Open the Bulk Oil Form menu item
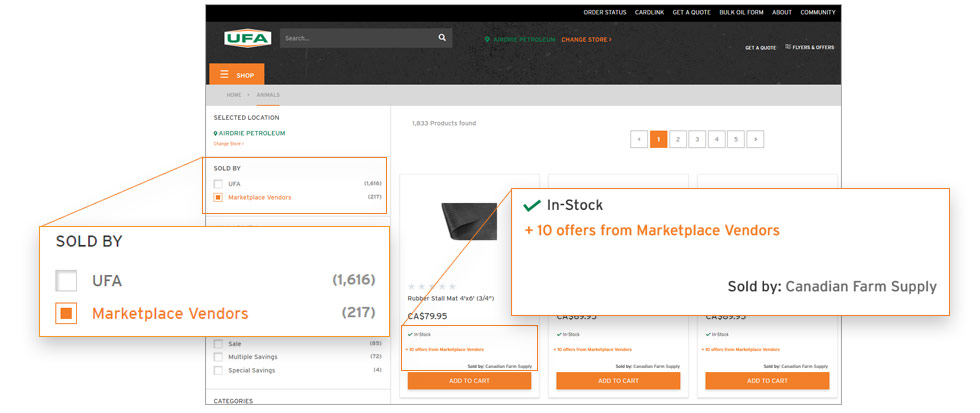The width and height of the screenshot is (980, 413). (x=741, y=12)
